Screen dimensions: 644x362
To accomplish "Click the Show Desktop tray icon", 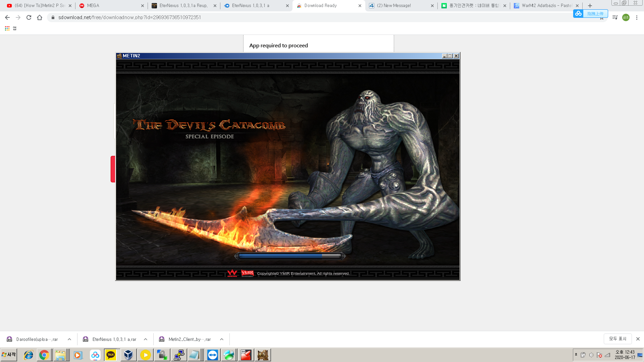I will pos(640,355).
